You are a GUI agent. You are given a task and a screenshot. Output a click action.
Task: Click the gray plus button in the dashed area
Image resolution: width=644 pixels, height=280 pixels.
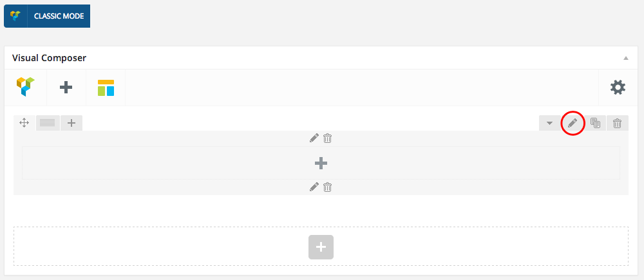pos(321,247)
